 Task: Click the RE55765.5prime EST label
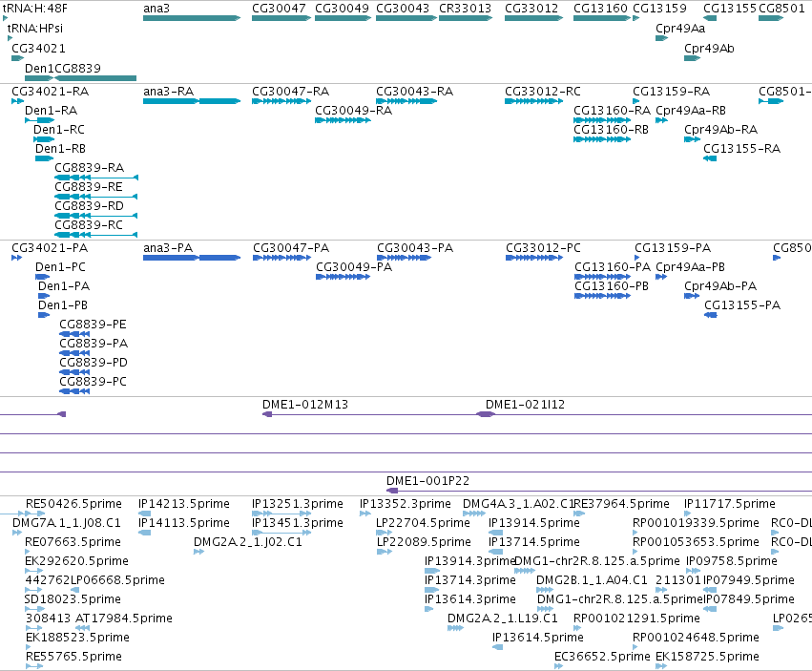(x=73, y=657)
